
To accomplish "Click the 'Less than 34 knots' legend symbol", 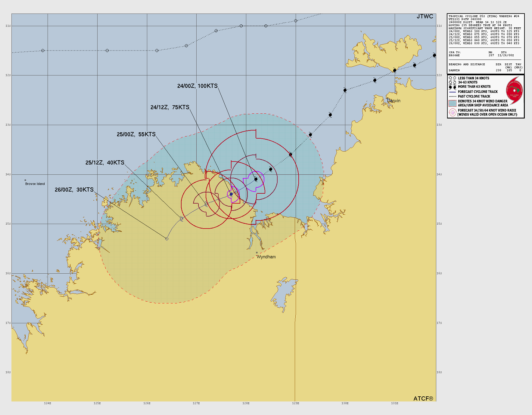I will tap(452, 78).
